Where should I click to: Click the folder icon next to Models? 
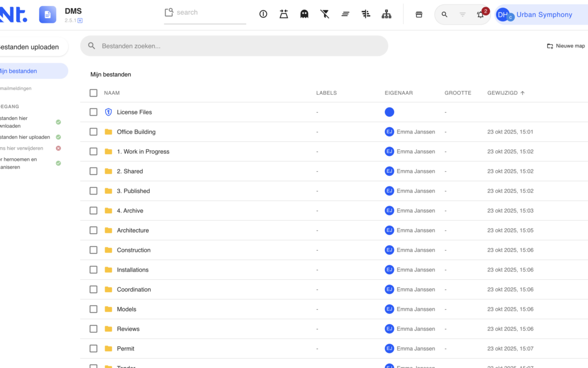point(108,309)
